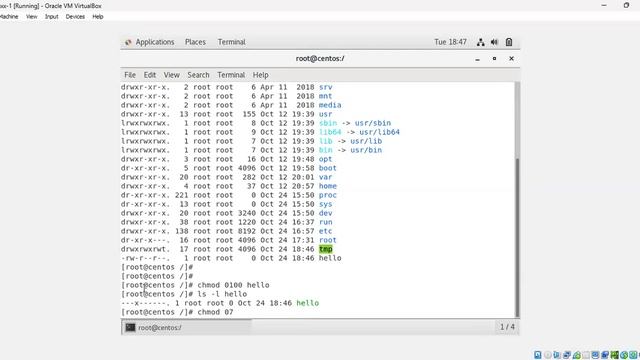Open the Terminal menu in terminal menubar

[x=231, y=75]
